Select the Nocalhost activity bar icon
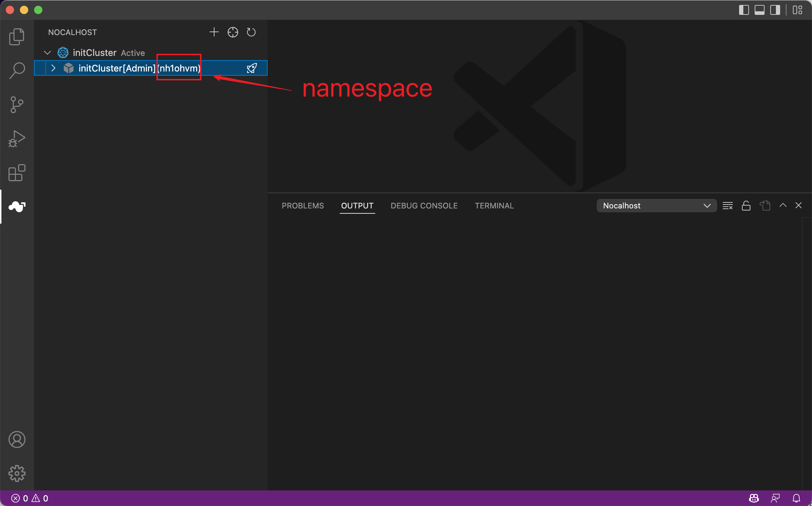The width and height of the screenshot is (812, 506). pos(17,207)
